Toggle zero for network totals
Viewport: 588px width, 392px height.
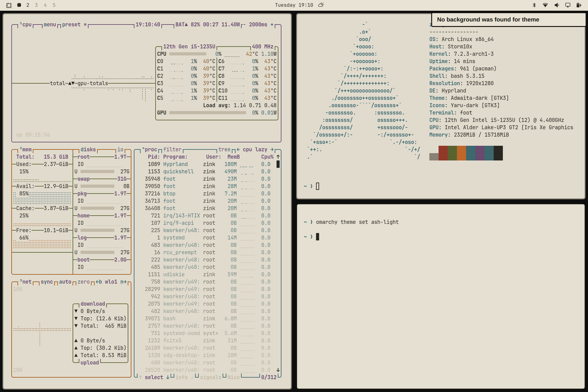(x=83, y=282)
